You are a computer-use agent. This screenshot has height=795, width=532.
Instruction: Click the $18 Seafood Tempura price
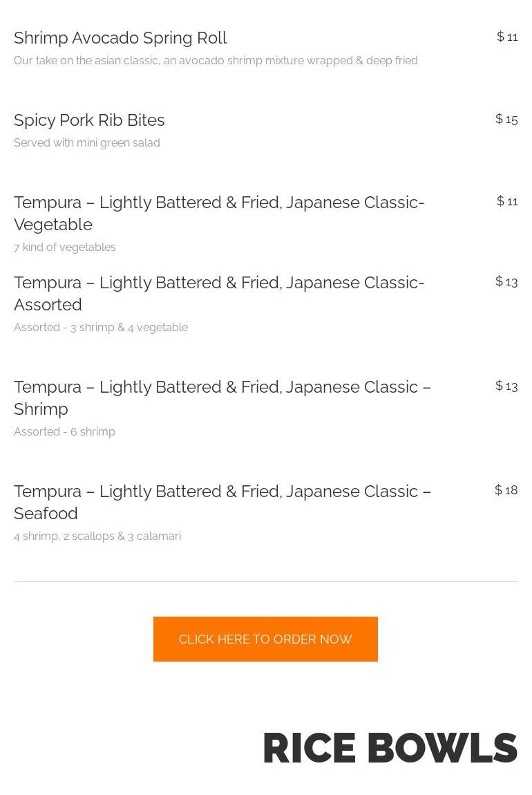click(x=506, y=490)
